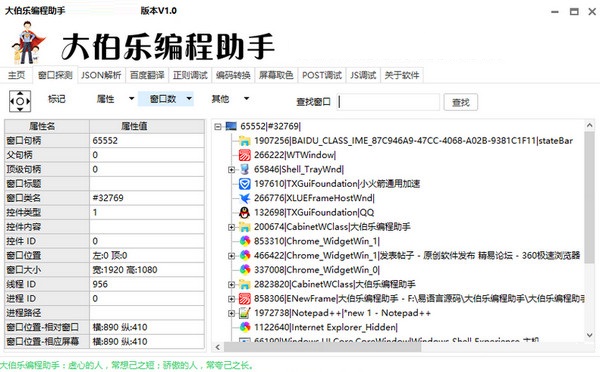Click the 窗口大小 value 宽:1920 高:1080

147,270
